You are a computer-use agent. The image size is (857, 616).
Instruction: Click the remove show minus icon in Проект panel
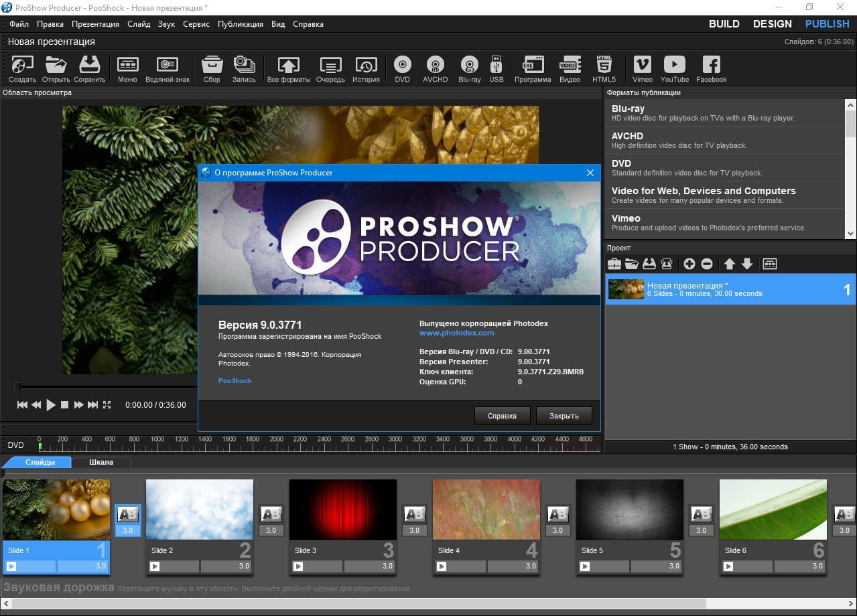pyautogui.click(x=706, y=264)
